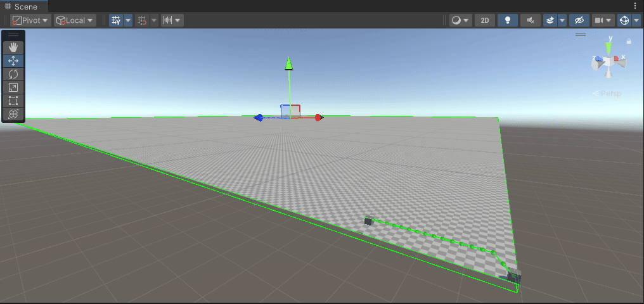The width and height of the screenshot is (644, 304).
Task: Open grid snapping settings dropdown arrow
Action: click(154, 20)
